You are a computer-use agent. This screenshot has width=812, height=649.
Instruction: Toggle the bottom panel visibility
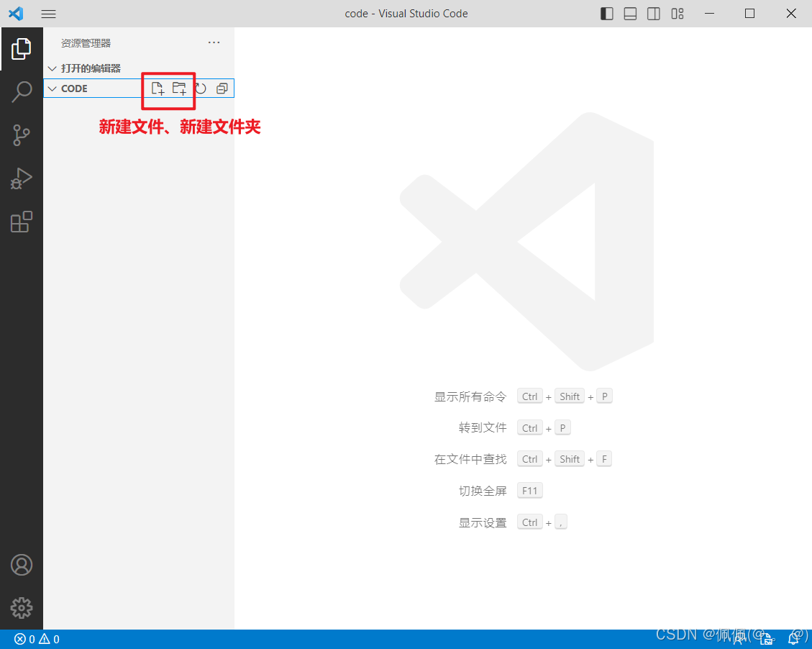630,14
